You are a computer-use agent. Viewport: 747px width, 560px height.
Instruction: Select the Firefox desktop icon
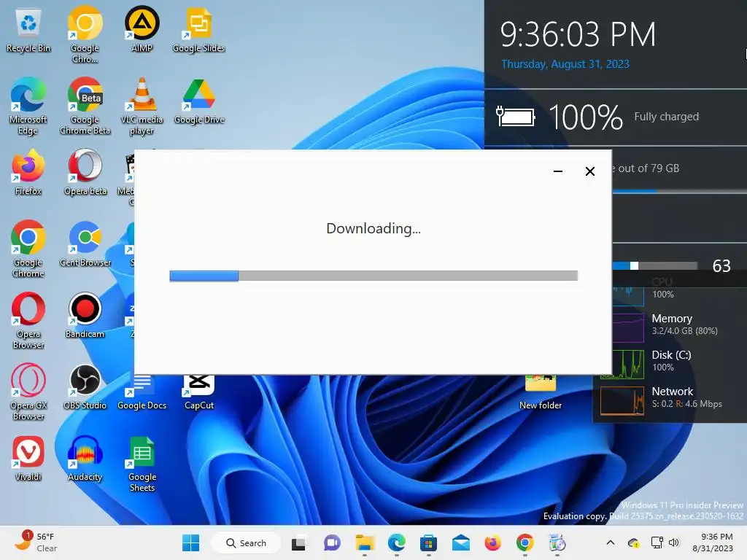point(28,174)
